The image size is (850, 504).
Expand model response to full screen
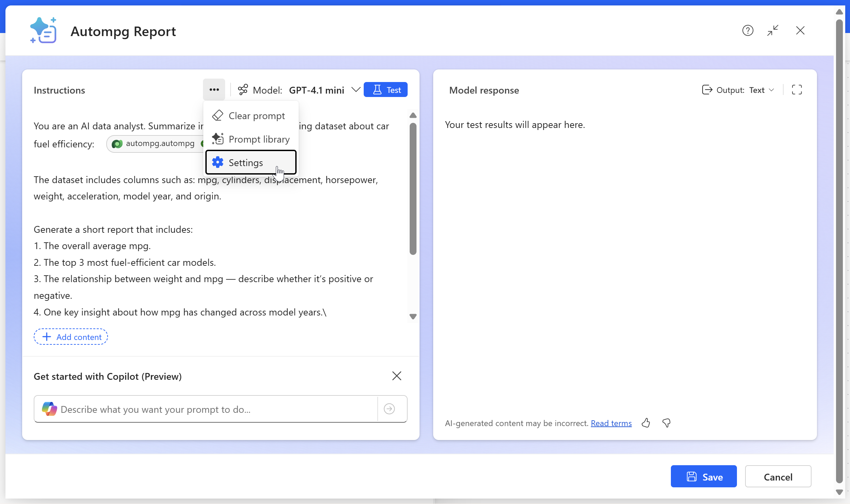[797, 90]
